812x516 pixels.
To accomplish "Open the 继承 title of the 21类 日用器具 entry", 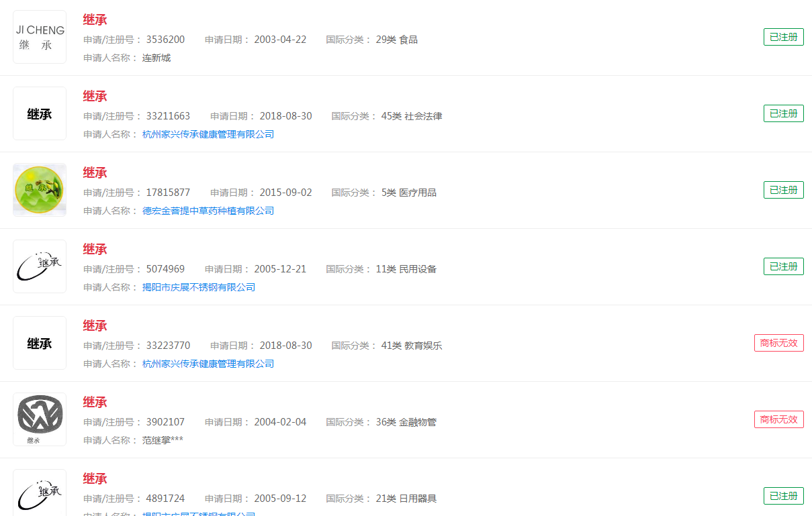I will click(95, 479).
